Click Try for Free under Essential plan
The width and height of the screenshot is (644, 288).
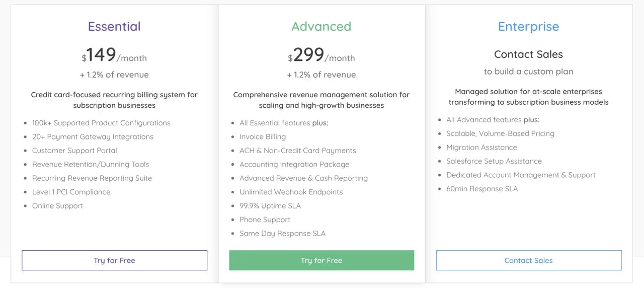click(x=114, y=260)
